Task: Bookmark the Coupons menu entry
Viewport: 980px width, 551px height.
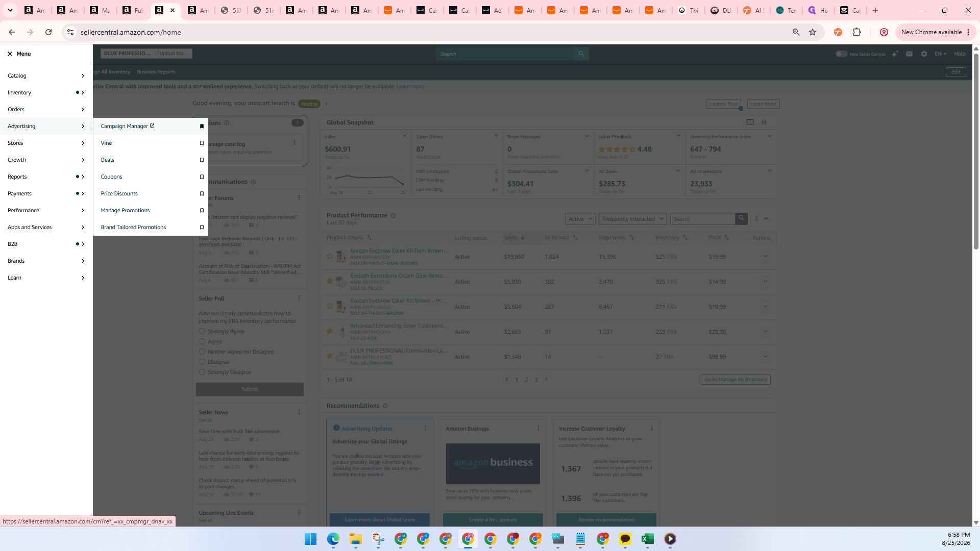Action: click(202, 177)
